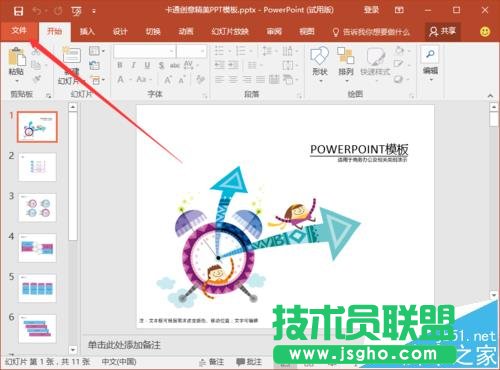Viewport: 500px width, 370px height.
Task: Click the Paste (粘贴) clipboard icon
Action: [16, 56]
